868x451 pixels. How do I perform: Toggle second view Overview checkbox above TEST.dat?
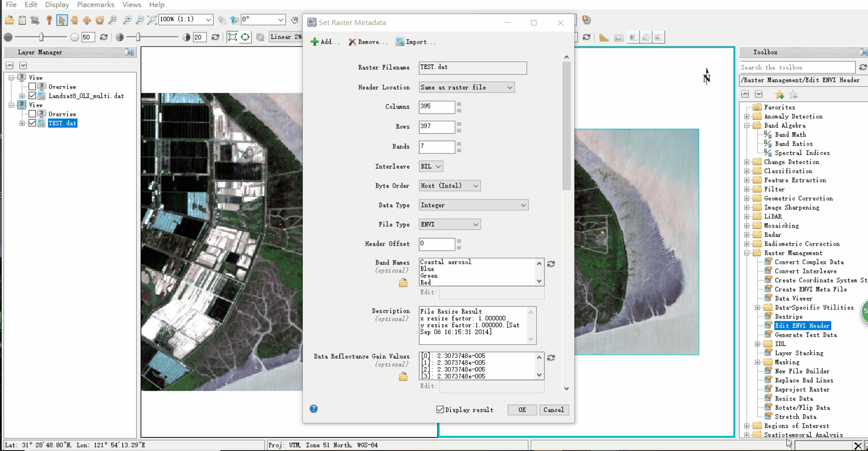pos(32,114)
